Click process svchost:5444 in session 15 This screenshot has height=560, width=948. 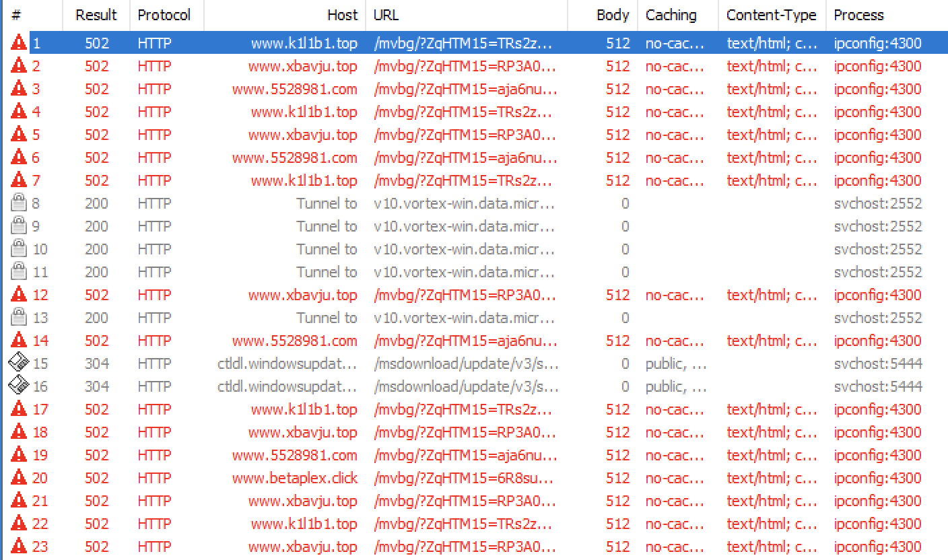tap(878, 363)
